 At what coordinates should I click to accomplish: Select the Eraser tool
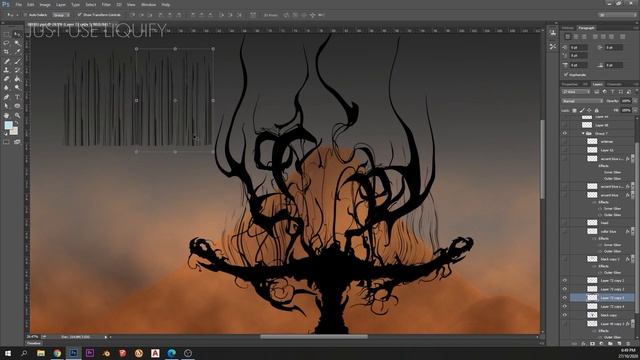point(7,79)
